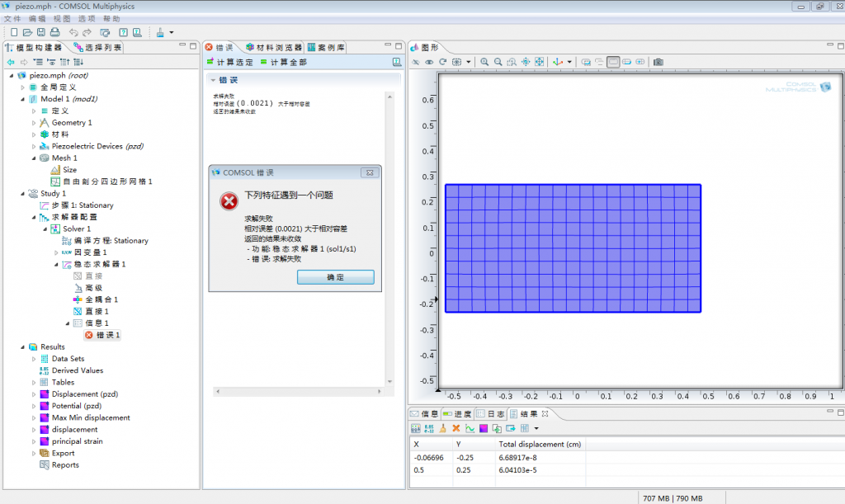
Task: Open the results table toolbar dropdown arrow
Action: point(536,429)
